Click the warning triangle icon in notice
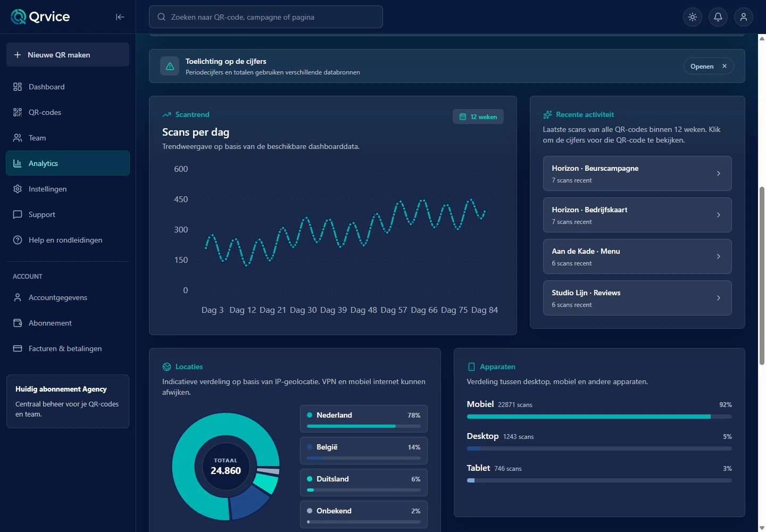Viewport: 766px width, 532px height. pos(170,66)
